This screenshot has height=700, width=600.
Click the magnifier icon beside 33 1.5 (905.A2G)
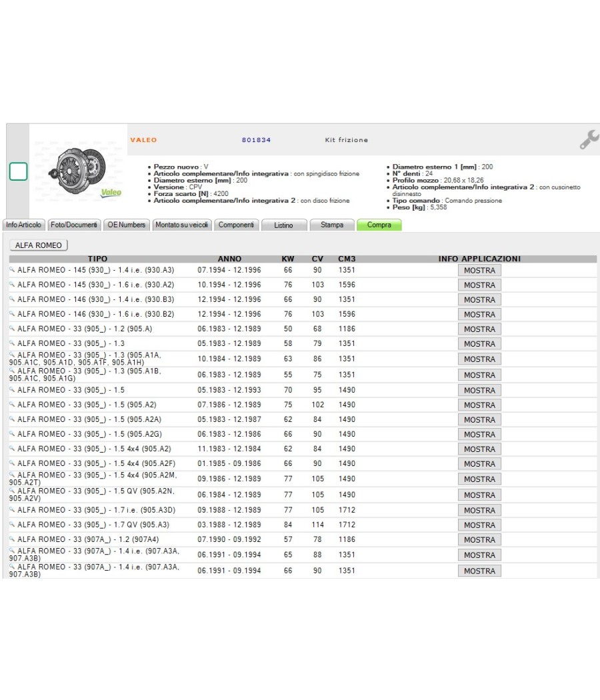(x=12, y=434)
